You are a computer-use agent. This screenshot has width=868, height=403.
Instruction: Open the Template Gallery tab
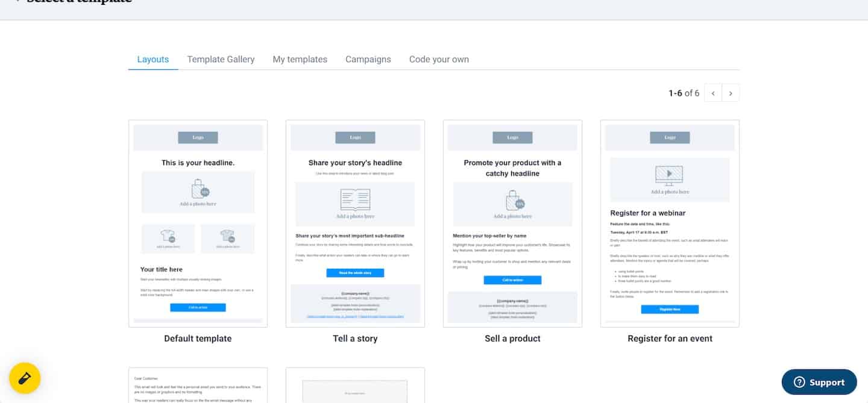221,59
